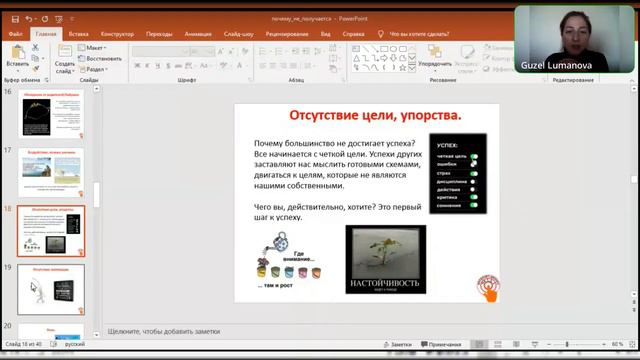Image resolution: width=640 pixels, height=360 pixels.
Task: Click Заметки button in status bar
Action: (398, 344)
